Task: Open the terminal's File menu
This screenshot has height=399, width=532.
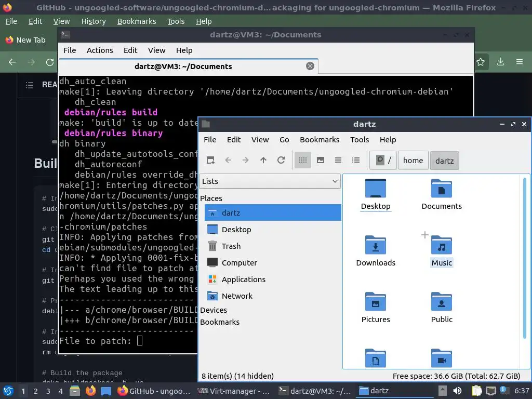Action: click(x=70, y=50)
